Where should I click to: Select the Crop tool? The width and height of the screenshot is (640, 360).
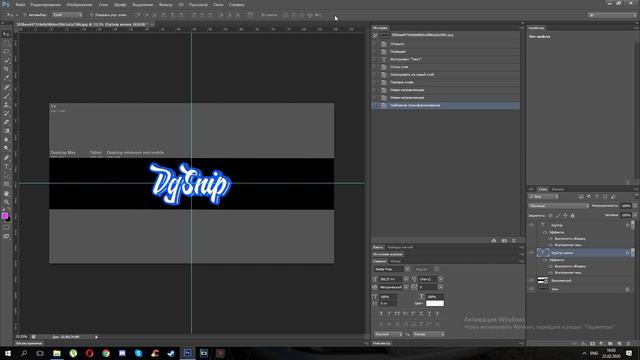pyautogui.click(x=6, y=69)
